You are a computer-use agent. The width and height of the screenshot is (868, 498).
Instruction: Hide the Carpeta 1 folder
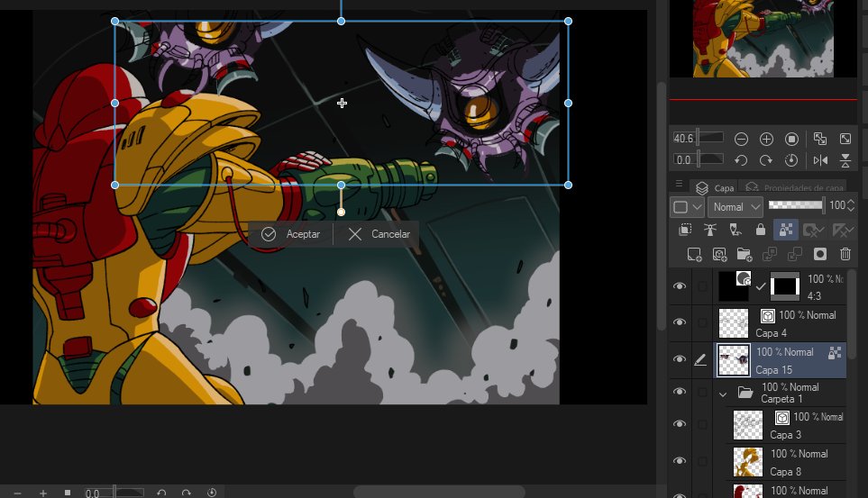680,391
